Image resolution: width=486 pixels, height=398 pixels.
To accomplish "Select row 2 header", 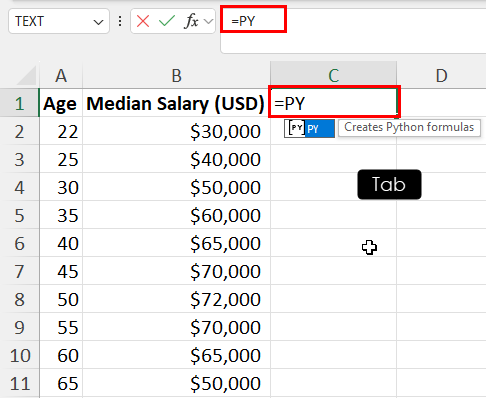I will pyautogui.click(x=19, y=131).
